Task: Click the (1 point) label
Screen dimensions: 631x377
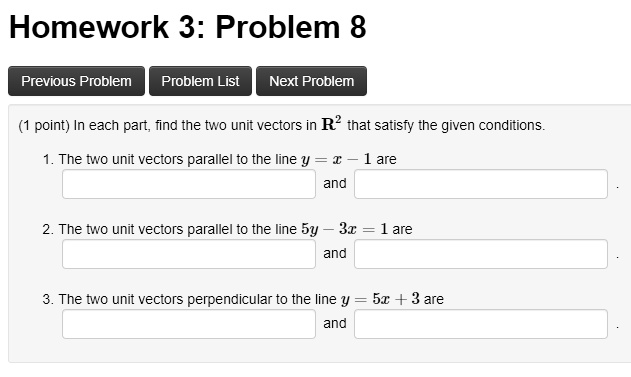Action: [x=44, y=126]
